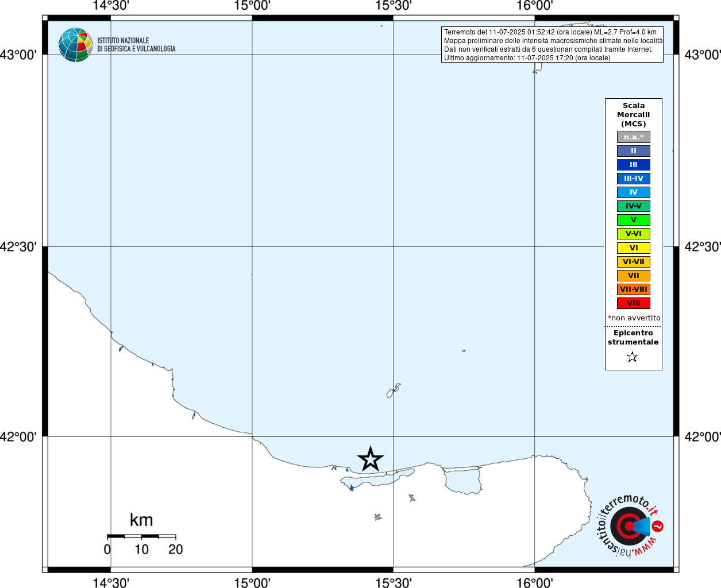Click the earthquake info text box

552,45
